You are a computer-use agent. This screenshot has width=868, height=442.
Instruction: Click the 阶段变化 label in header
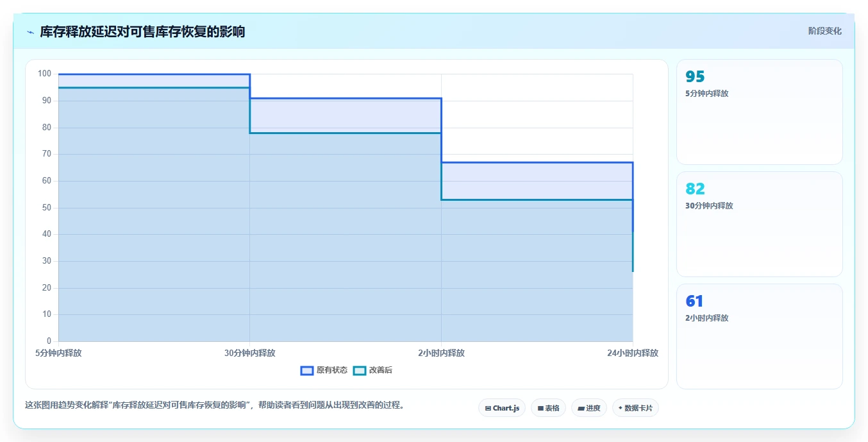click(824, 31)
